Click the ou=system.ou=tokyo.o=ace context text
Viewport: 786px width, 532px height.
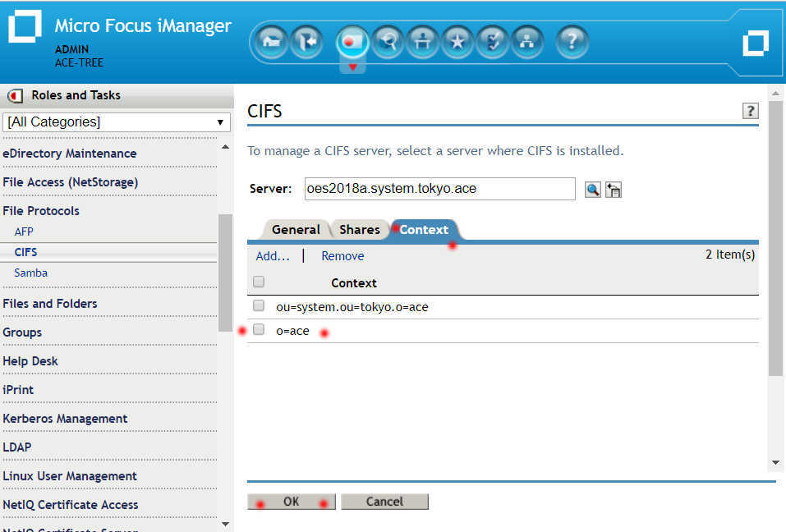352,307
